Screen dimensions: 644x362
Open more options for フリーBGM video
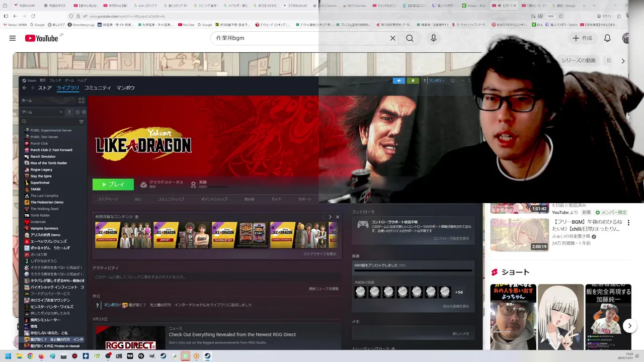[628, 222]
